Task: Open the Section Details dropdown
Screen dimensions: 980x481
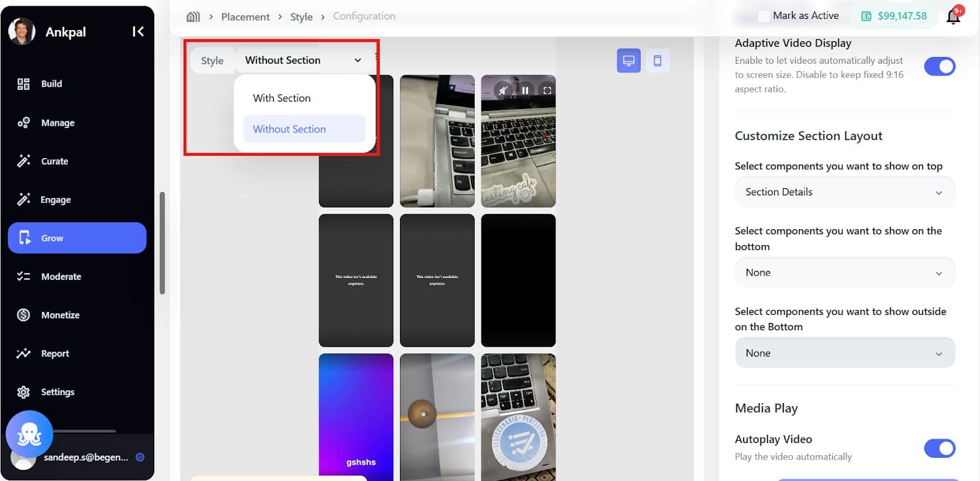Action: click(x=844, y=192)
